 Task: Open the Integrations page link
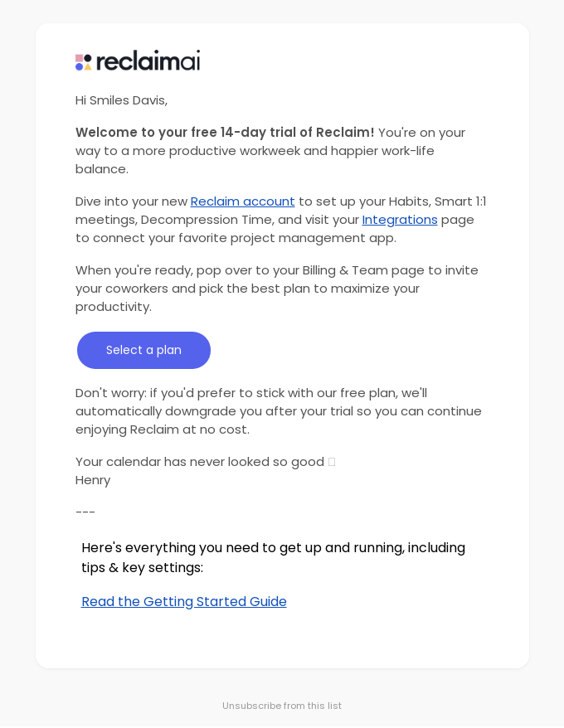coord(400,220)
